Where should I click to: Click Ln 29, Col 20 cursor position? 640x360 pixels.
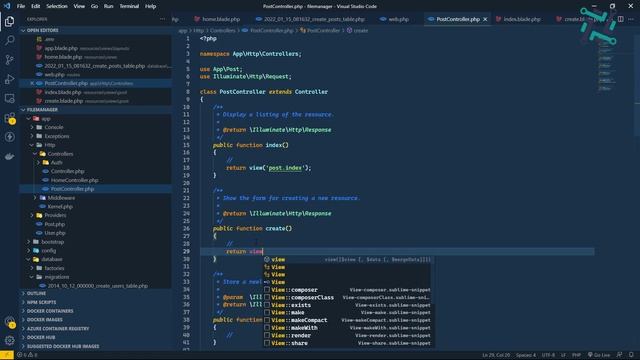point(496,355)
